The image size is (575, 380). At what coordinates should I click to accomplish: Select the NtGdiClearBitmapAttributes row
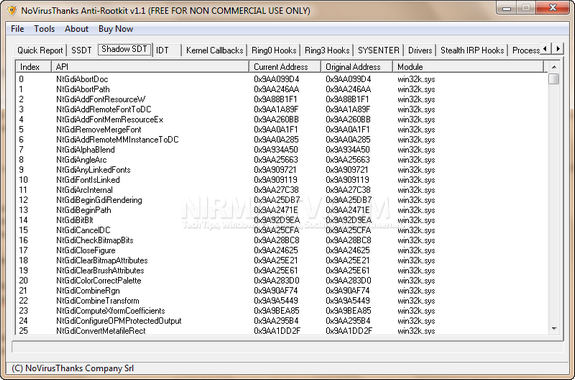click(x=281, y=260)
